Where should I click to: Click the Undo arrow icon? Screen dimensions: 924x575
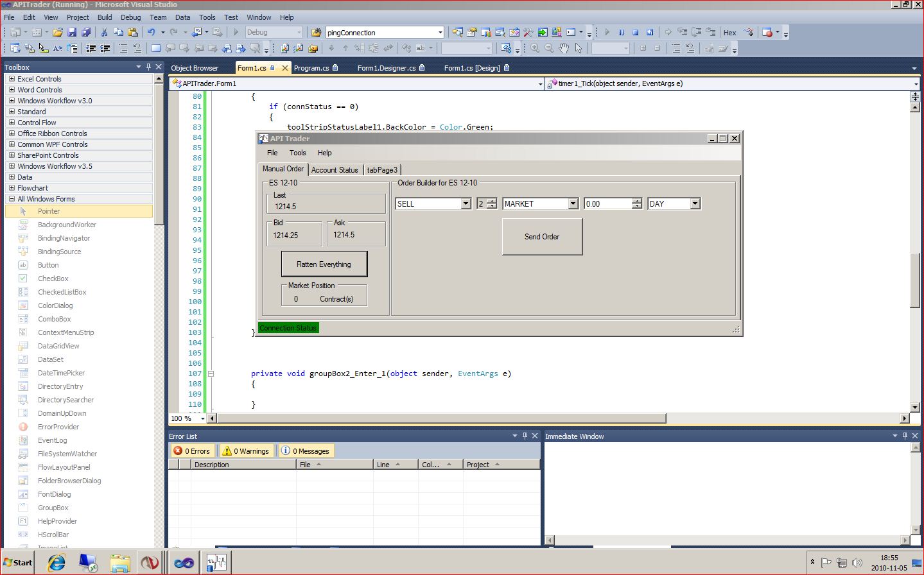click(x=151, y=32)
